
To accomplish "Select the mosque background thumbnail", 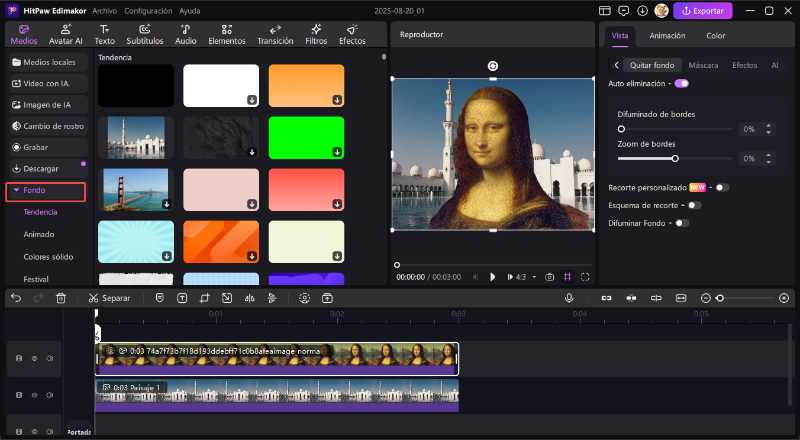I will 136,137.
